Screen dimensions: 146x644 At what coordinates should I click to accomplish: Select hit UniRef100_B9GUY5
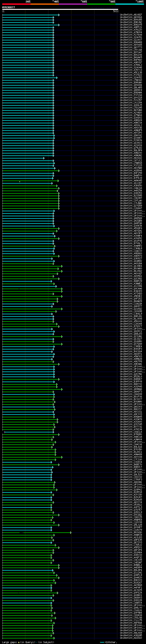(131, 25)
